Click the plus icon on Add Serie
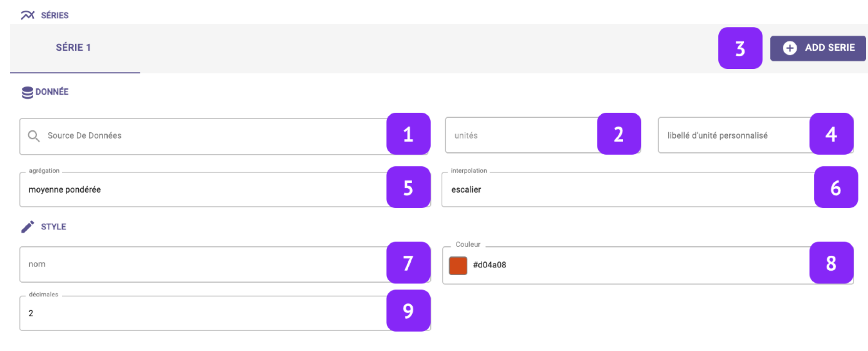This screenshot has height=351, width=868. (x=790, y=48)
